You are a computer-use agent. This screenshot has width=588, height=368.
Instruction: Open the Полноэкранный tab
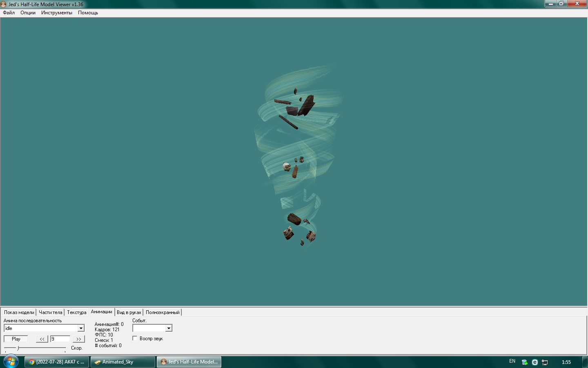[163, 312]
